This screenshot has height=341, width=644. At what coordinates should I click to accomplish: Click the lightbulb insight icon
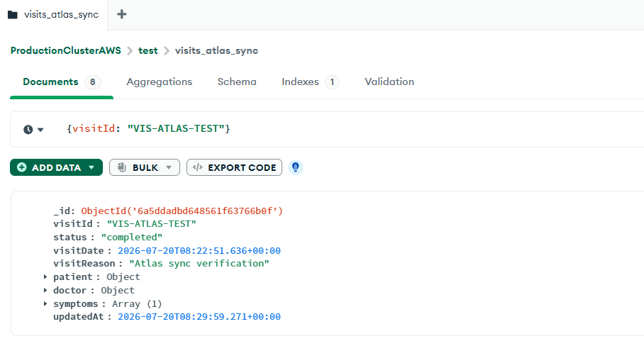coord(296,167)
